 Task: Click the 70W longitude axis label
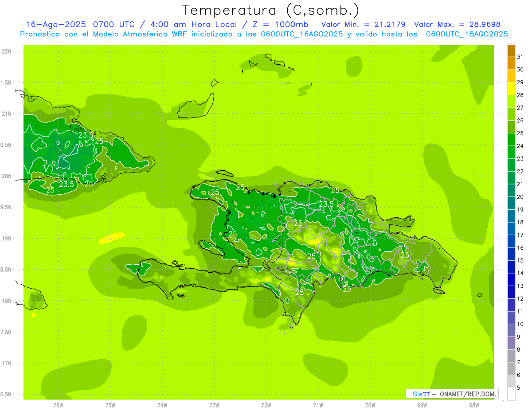point(370,406)
